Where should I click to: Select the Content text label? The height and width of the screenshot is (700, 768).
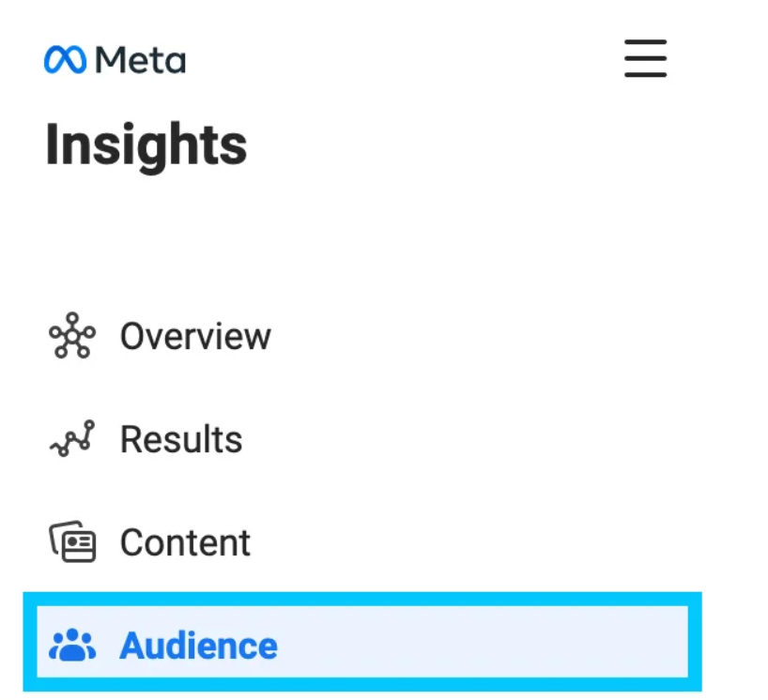(185, 542)
